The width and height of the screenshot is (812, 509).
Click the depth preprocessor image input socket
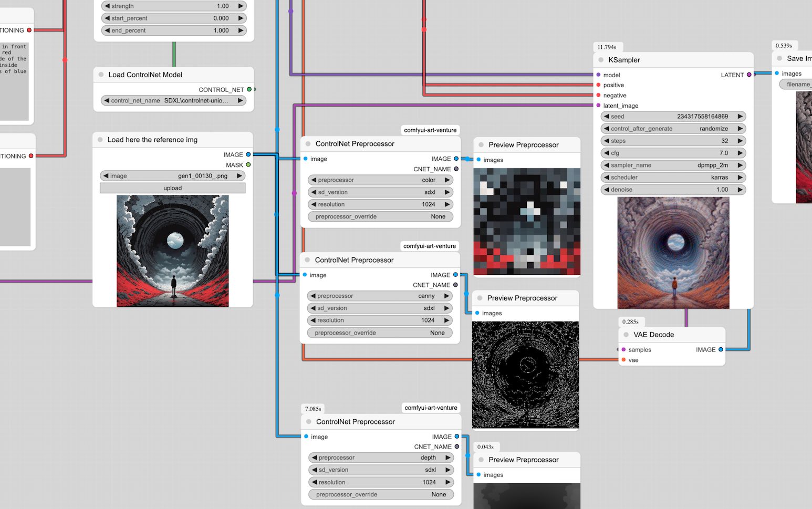[x=306, y=437]
